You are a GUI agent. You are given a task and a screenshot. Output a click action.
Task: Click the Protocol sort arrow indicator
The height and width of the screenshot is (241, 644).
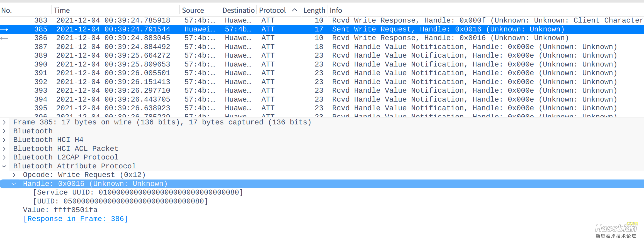(x=295, y=10)
